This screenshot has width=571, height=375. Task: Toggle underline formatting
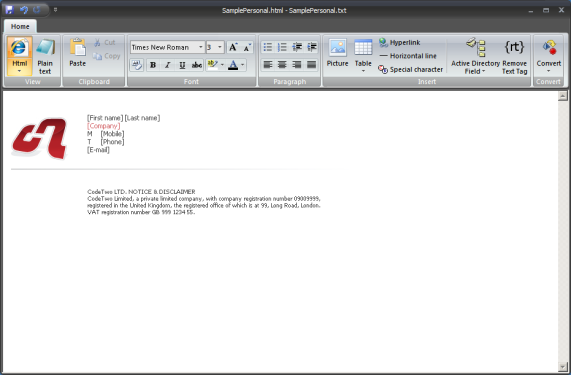pos(182,65)
